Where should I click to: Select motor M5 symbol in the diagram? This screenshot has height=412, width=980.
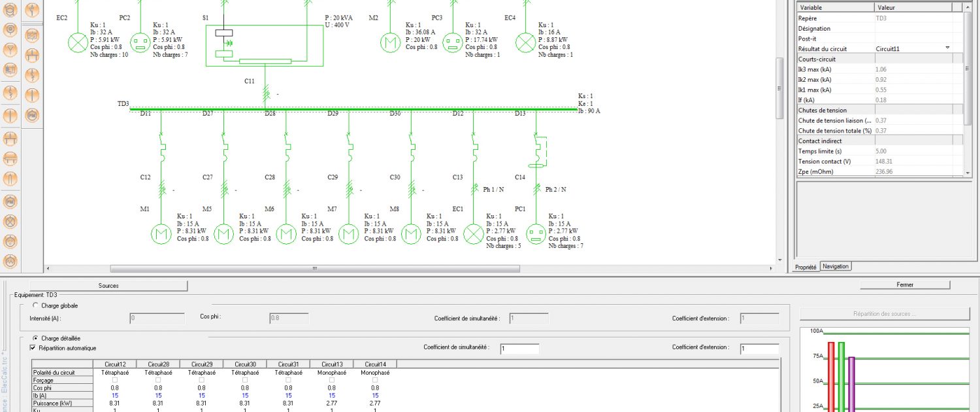(x=223, y=234)
